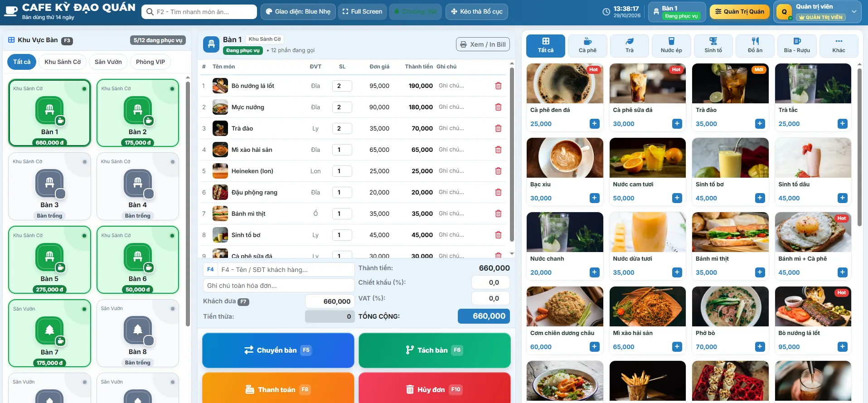Toggle Kéo thả Bố cục layout mode

point(476,11)
